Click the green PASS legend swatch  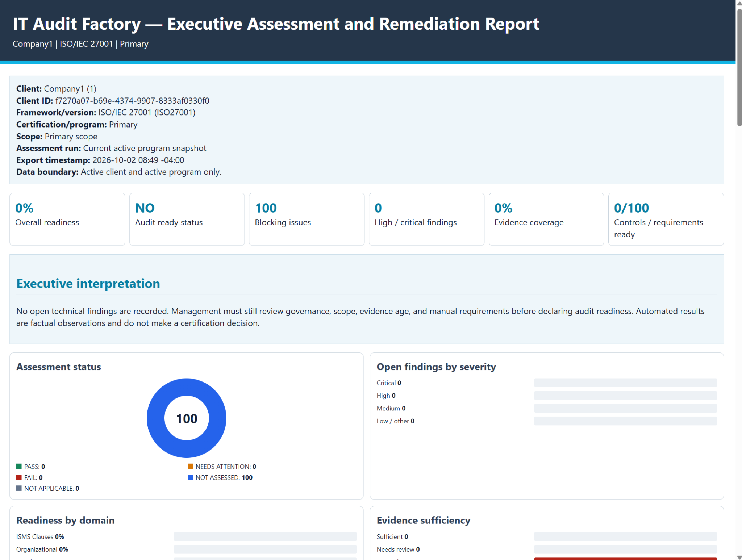[19, 466]
